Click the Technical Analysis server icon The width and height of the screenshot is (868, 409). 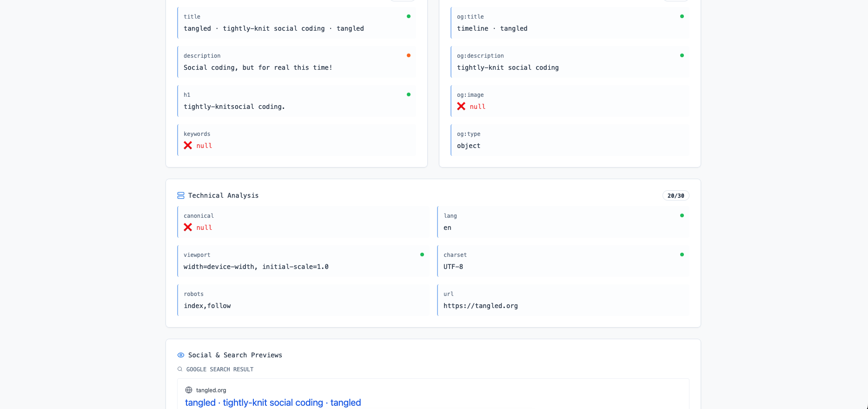point(181,195)
